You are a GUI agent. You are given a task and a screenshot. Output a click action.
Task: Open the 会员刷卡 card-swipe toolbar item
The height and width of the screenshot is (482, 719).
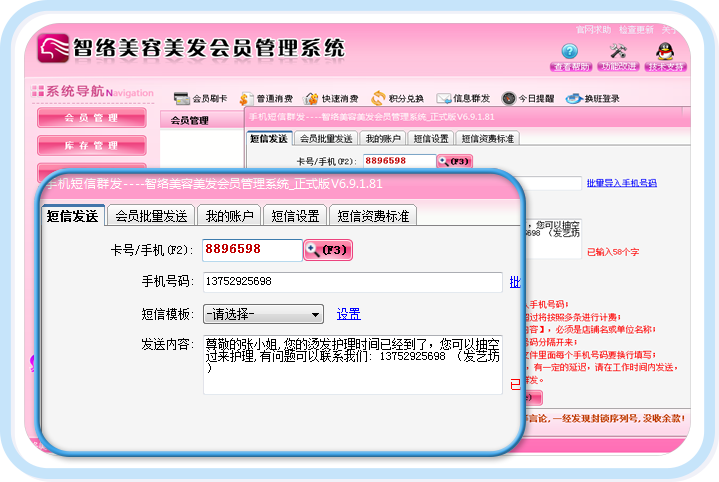tap(200, 99)
